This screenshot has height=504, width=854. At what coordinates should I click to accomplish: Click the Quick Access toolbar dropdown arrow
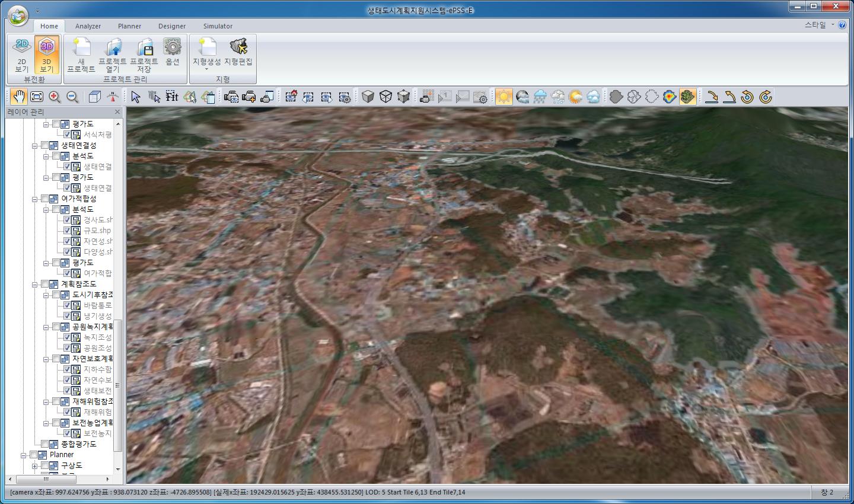(x=37, y=11)
